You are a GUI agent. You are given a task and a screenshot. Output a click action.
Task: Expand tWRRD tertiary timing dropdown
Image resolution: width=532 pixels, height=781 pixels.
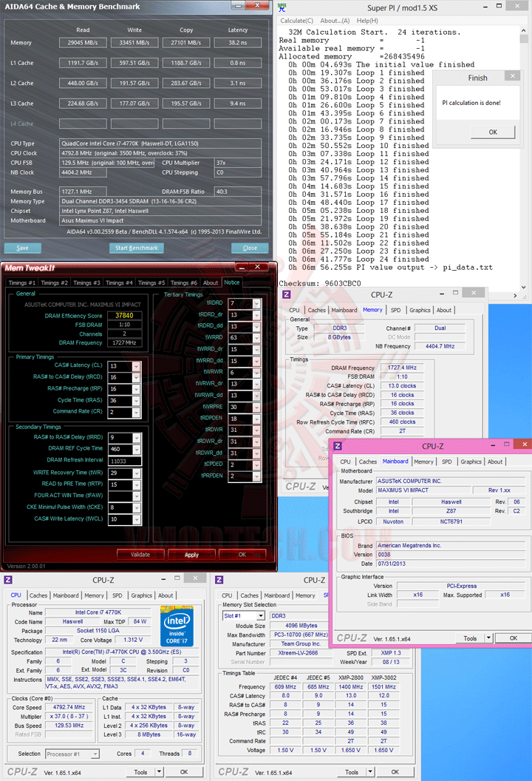(257, 338)
